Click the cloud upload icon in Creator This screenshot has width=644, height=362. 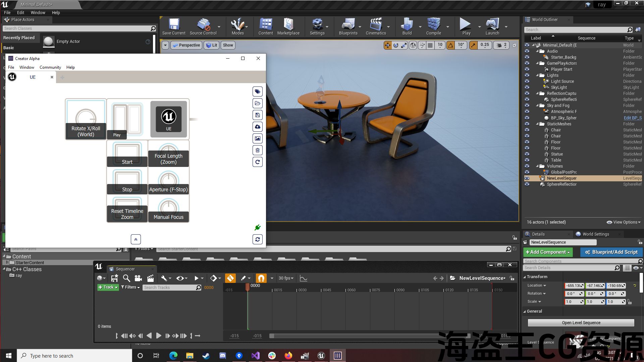pos(257,127)
